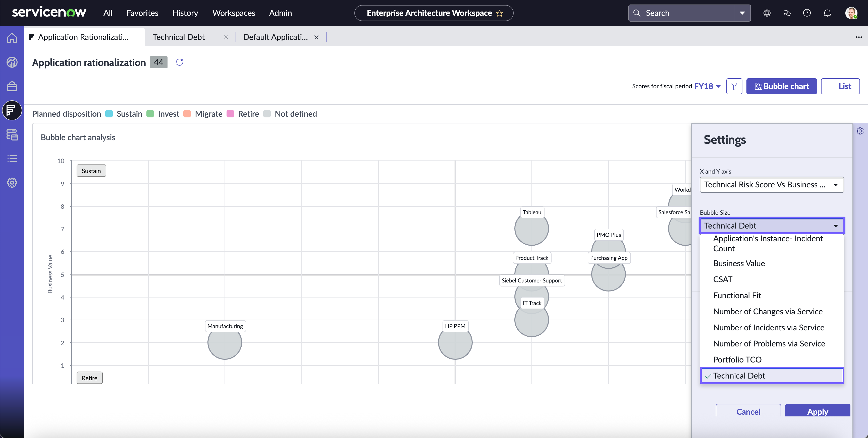
Task: Click the list view sidebar icon
Action: coord(12,159)
